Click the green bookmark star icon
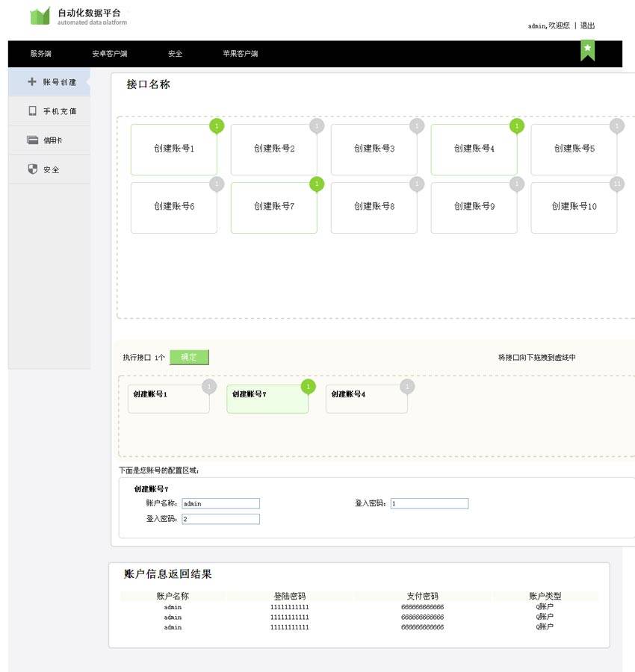The height and width of the screenshot is (672, 635). 588,49
